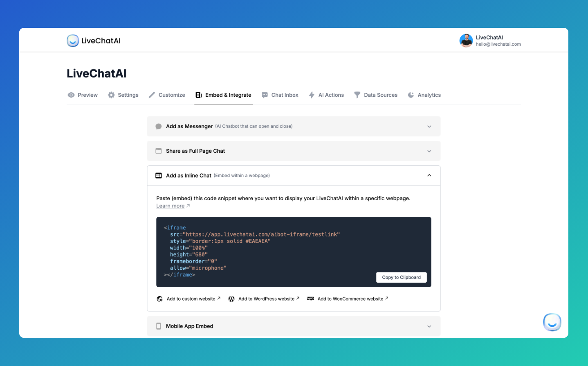Click the Preview eye icon
Image resolution: width=588 pixels, height=366 pixels.
pyautogui.click(x=71, y=95)
